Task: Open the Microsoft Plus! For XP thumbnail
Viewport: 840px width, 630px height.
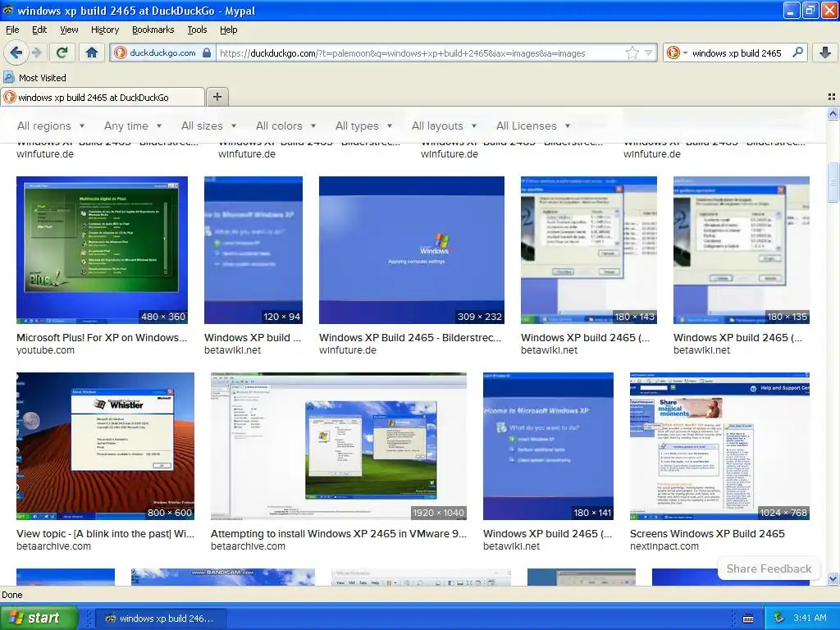Action: coord(102,249)
